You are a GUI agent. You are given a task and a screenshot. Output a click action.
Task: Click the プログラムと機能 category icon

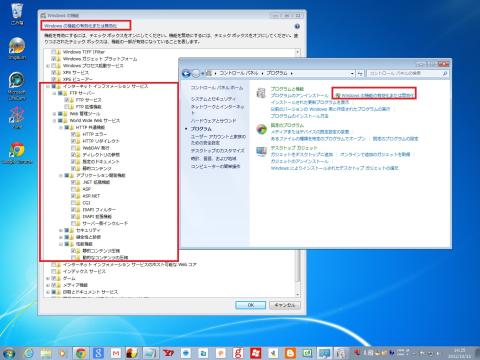261,93
